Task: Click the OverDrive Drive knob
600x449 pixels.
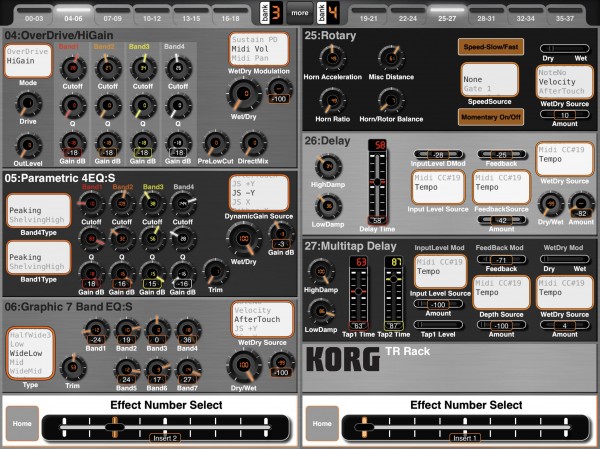Action: [x=28, y=104]
